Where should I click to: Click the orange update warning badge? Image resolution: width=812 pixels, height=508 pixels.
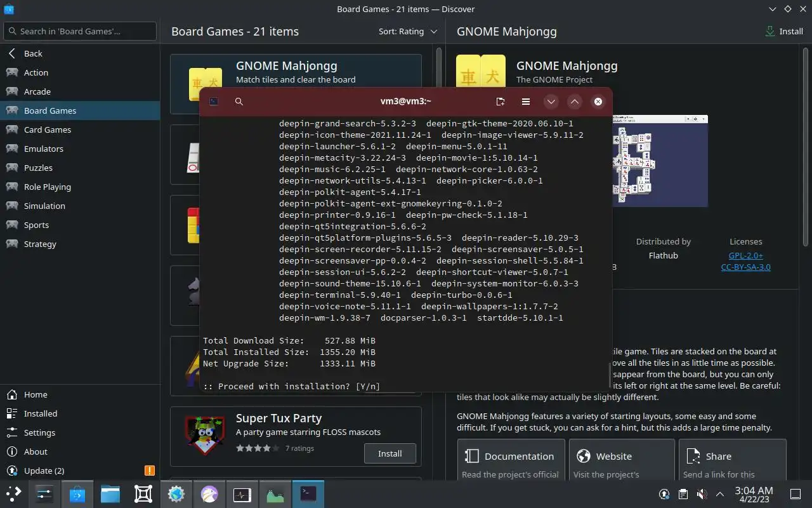tap(150, 471)
